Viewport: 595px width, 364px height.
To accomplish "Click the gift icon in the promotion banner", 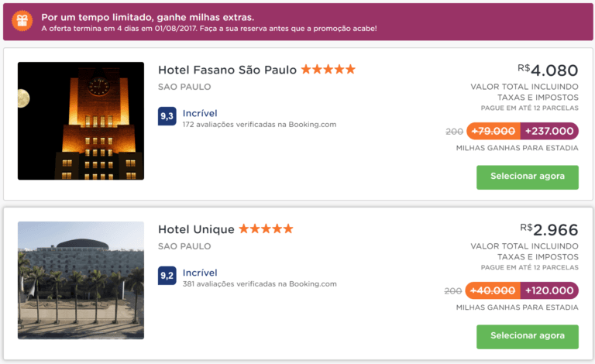I will [x=23, y=22].
